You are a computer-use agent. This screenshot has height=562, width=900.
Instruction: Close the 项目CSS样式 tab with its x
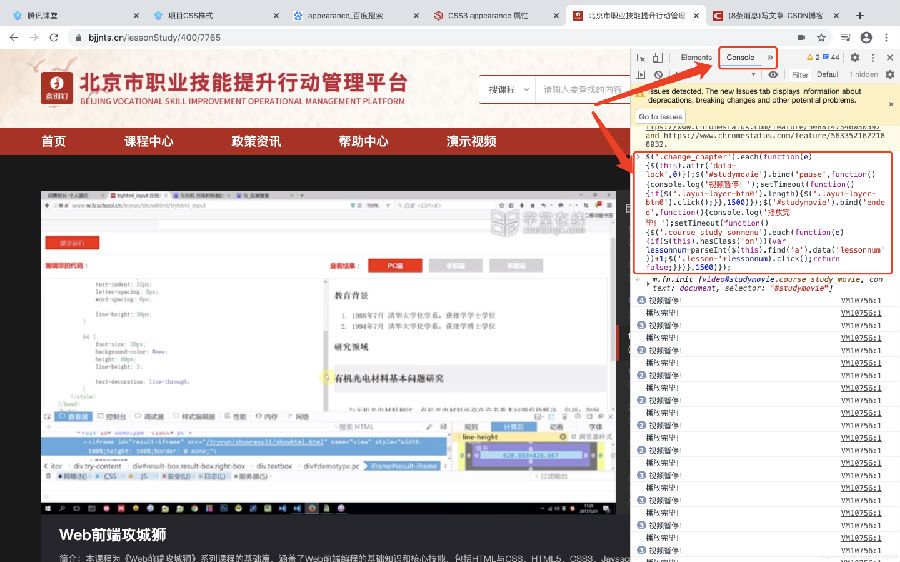coord(276,15)
